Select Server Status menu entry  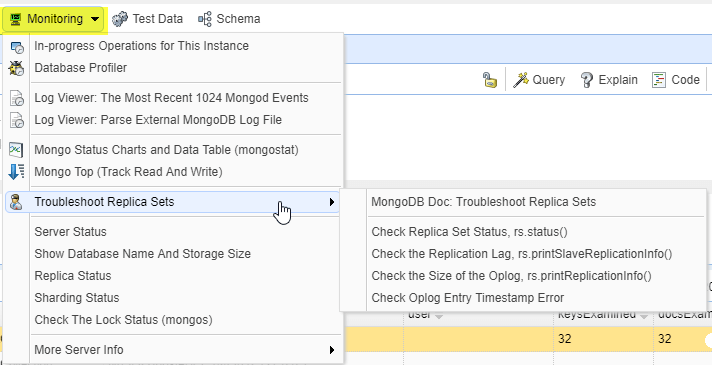pyautogui.click(x=173, y=232)
